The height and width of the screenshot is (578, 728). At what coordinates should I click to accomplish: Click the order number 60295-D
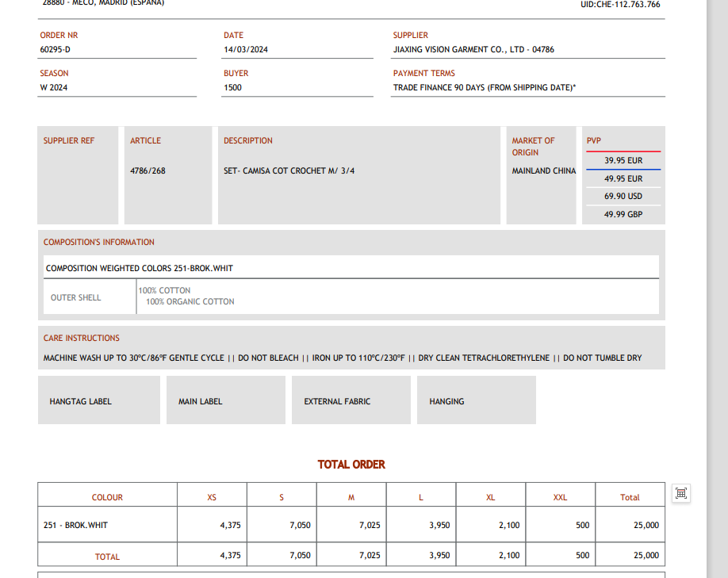pyautogui.click(x=56, y=49)
